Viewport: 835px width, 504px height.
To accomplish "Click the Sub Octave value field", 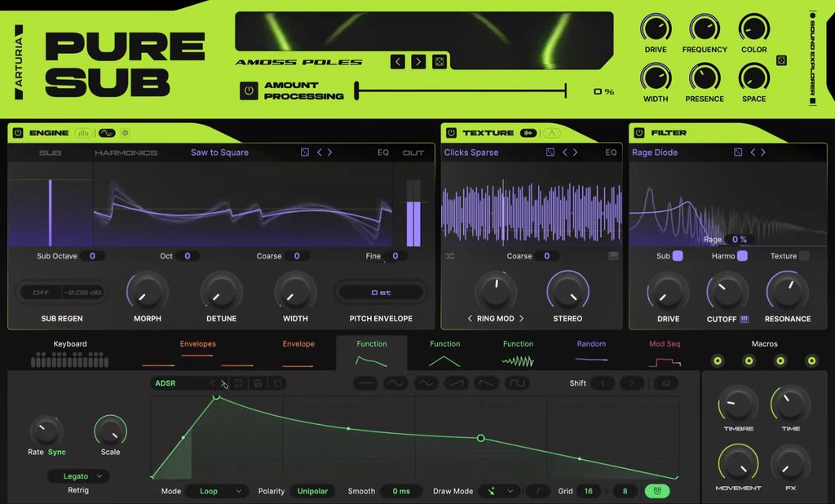I will pyautogui.click(x=92, y=256).
